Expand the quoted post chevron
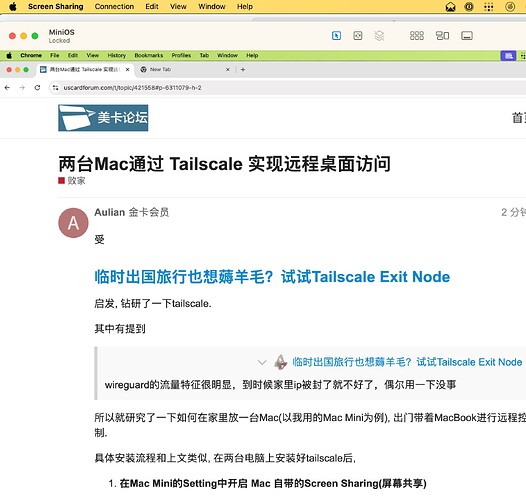 click(262, 362)
